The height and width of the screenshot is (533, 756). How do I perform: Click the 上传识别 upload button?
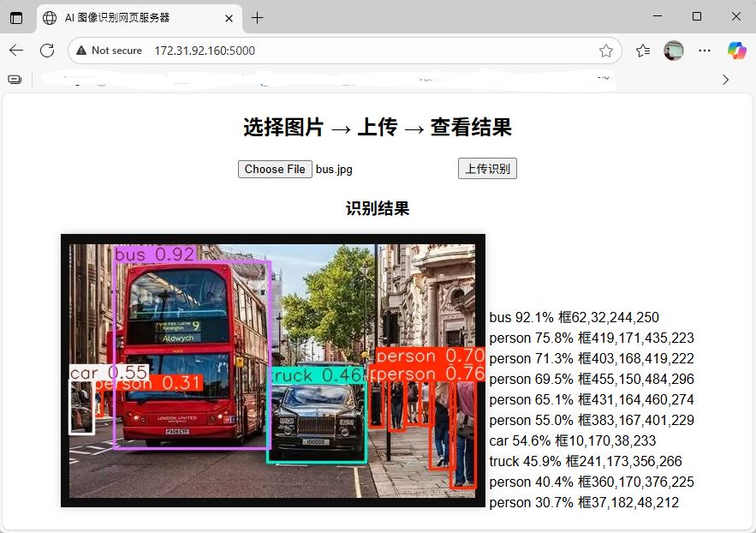(487, 169)
